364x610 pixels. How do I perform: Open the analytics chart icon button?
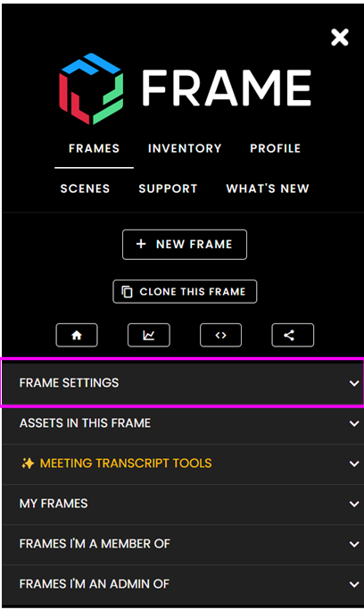pos(149,335)
